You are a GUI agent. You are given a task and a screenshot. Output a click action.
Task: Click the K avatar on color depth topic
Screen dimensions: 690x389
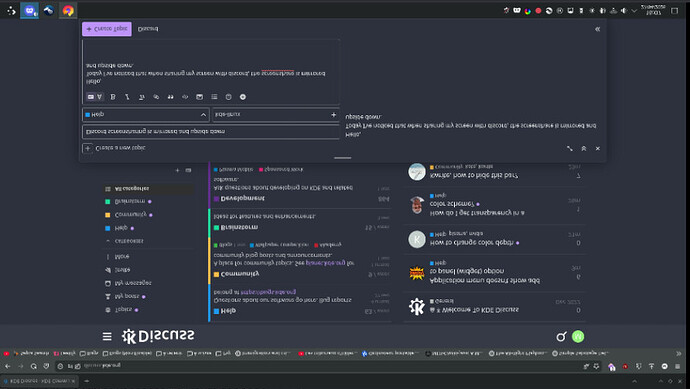click(x=416, y=239)
